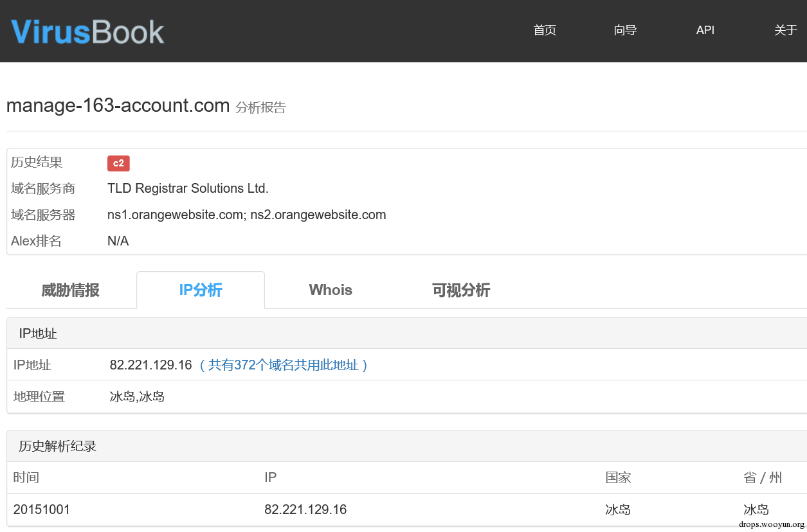
Task: Select nameservers ns1.orangewebsite.com; ns2.orangewebsite.com text
Action: [247, 215]
